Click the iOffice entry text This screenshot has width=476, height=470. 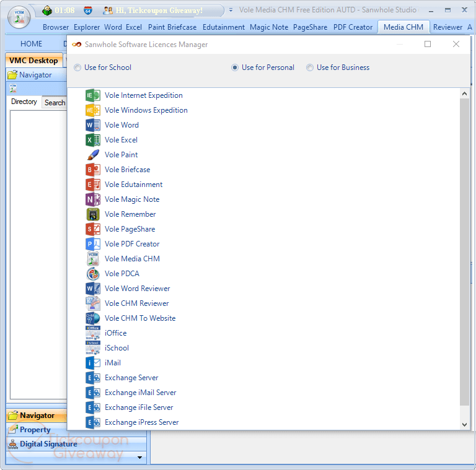[115, 333]
